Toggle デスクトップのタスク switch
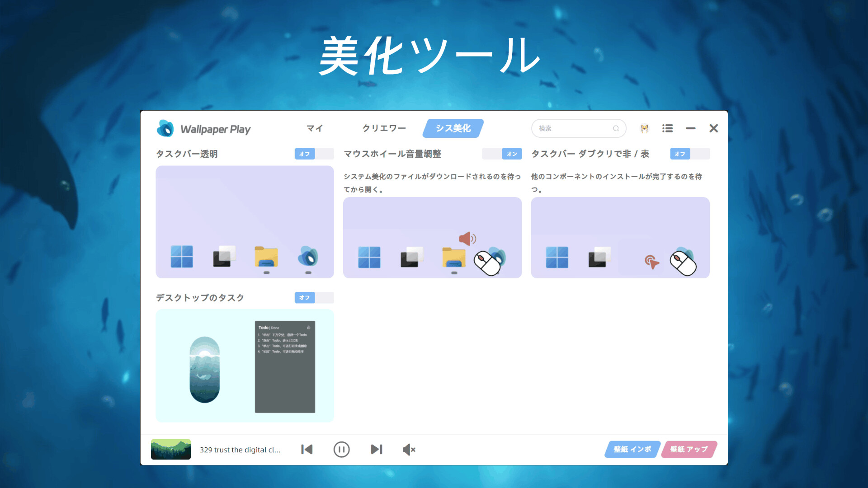This screenshot has width=868, height=488. point(314,297)
